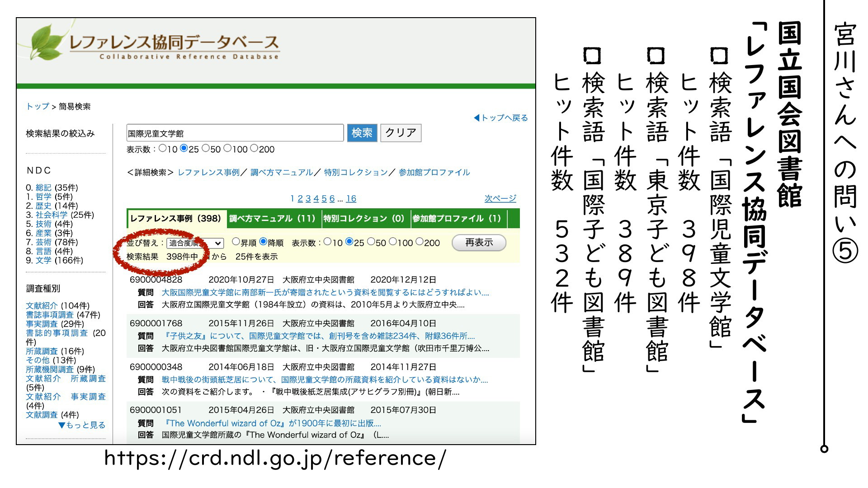This screenshot has width=868, height=488.
Task: Filter by NDC 文学 (166件)
Action: coord(43,260)
